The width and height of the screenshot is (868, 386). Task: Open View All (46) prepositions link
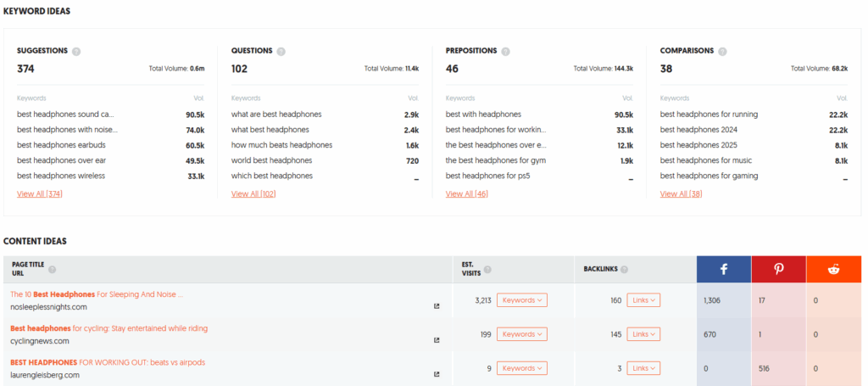(x=467, y=193)
